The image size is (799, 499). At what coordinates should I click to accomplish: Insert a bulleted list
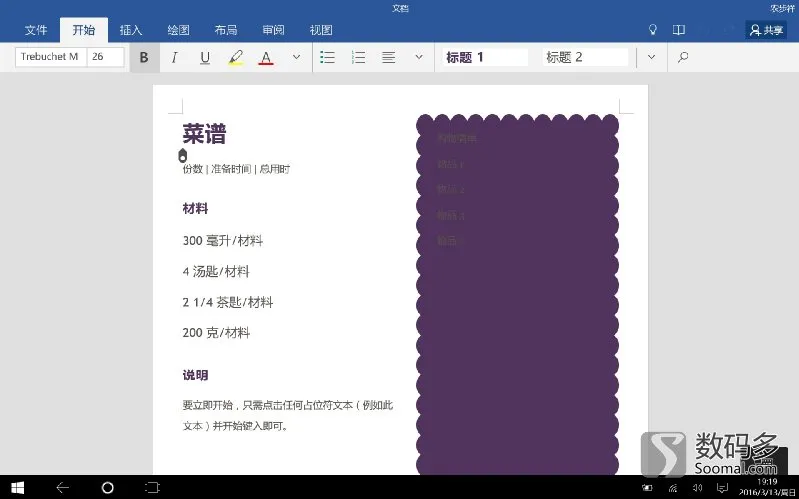tap(327, 57)
